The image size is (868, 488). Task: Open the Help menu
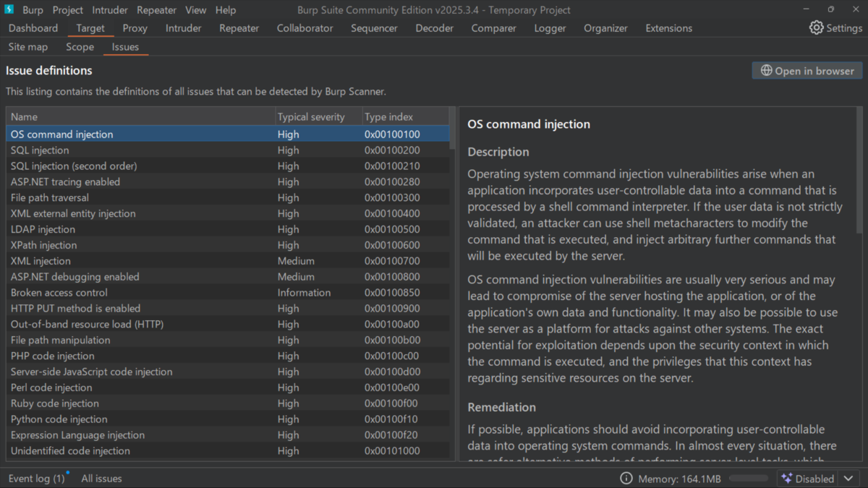(x=226, y=10)
